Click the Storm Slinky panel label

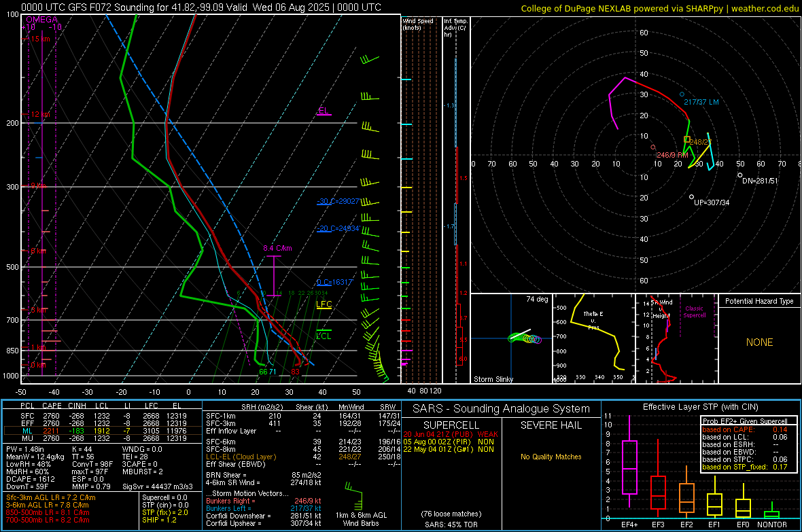[493, 379]
